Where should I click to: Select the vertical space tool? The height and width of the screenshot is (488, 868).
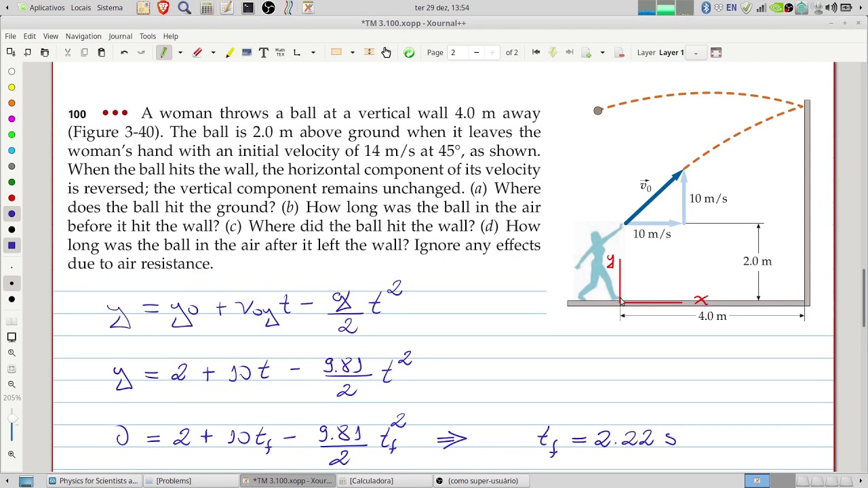369,52
